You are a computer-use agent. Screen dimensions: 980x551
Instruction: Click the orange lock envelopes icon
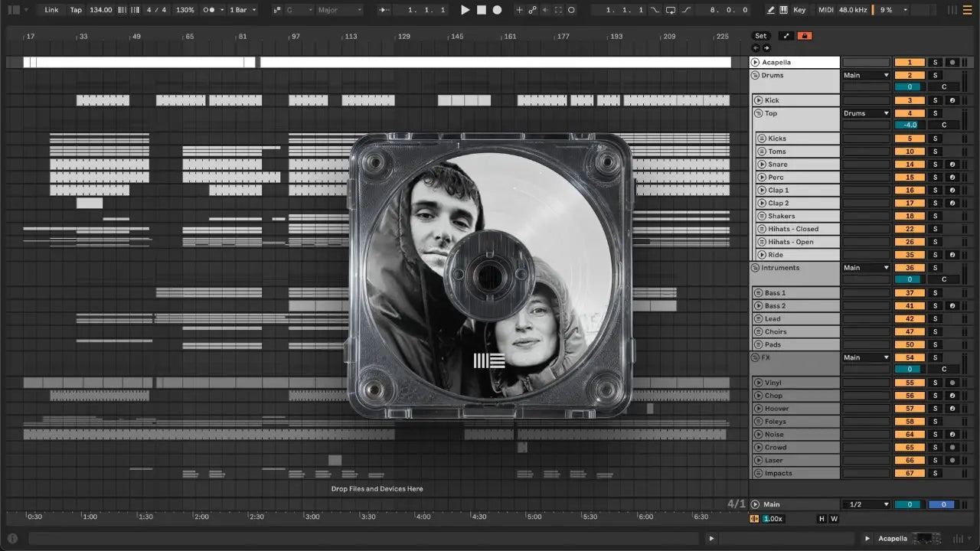(804, 36)
